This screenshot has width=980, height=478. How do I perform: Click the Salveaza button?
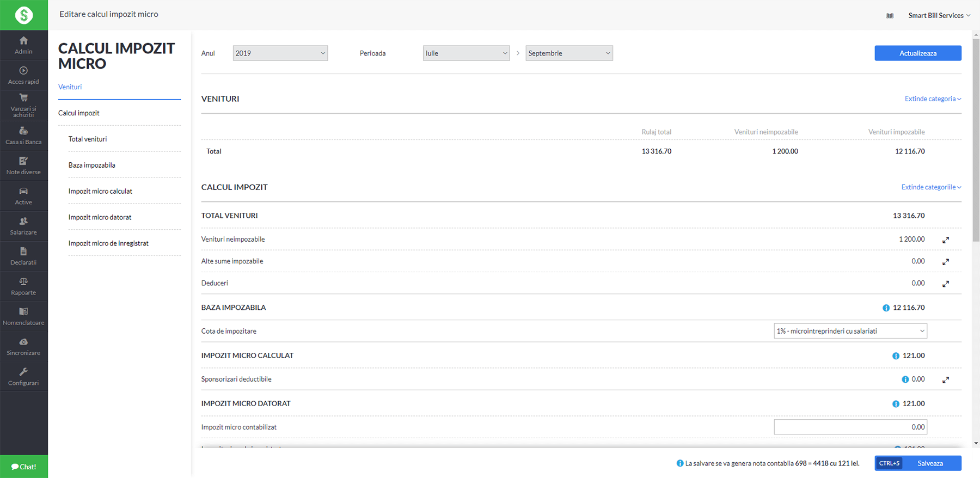pyautogui.click(x=930, y=463)
